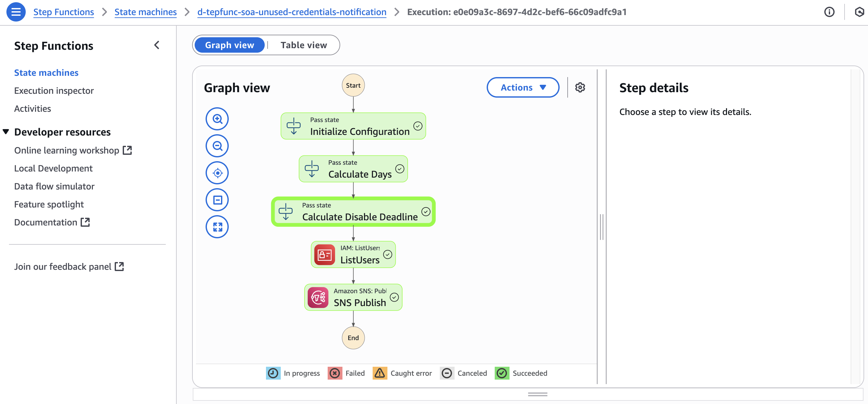Screen dimensions: 868x404
Task: Click the SNS Publish service icon
Action: [317, 297]
